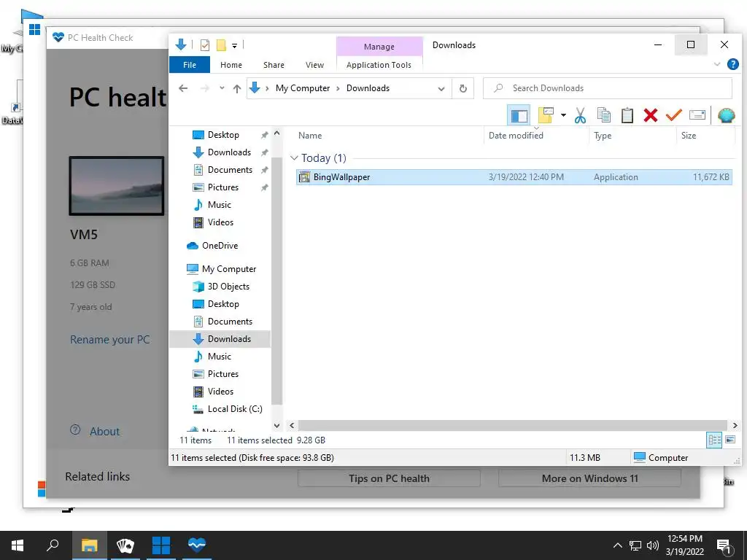This screenshot has width=747, height=560.
Task: Toggle the navigation pane toolbar button
Action: click(519, 116)
